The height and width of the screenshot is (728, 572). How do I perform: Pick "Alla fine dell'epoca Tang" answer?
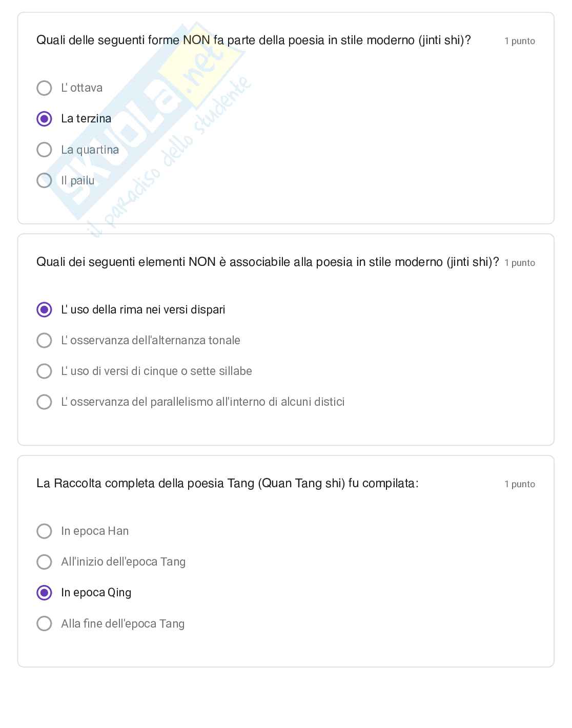[45, 623]
